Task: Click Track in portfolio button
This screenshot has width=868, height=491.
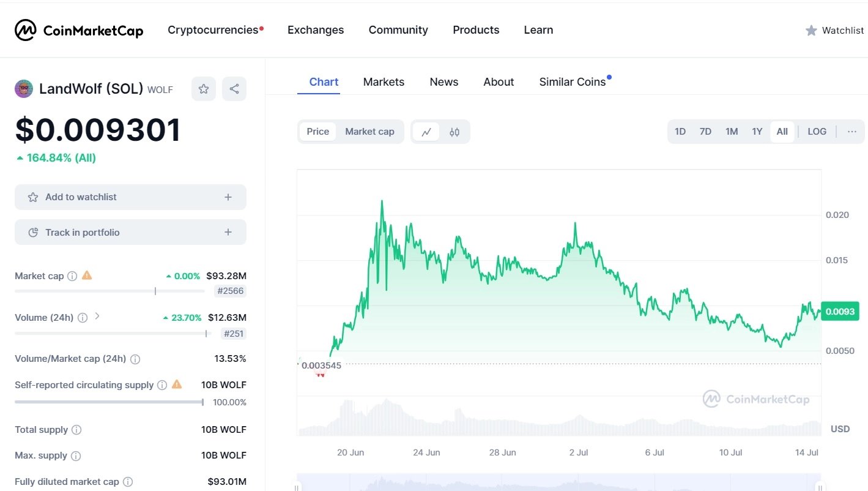Action: tap(130, 233)
